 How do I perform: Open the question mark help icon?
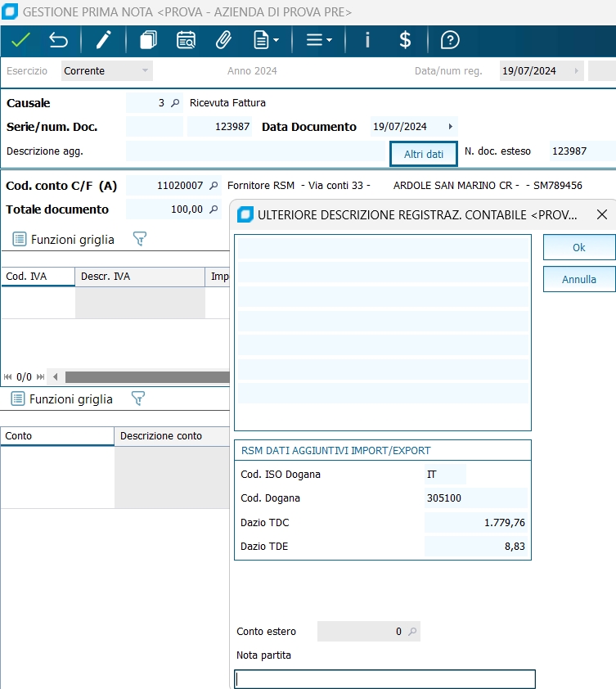pyautogui.click(x=449, y=39)
